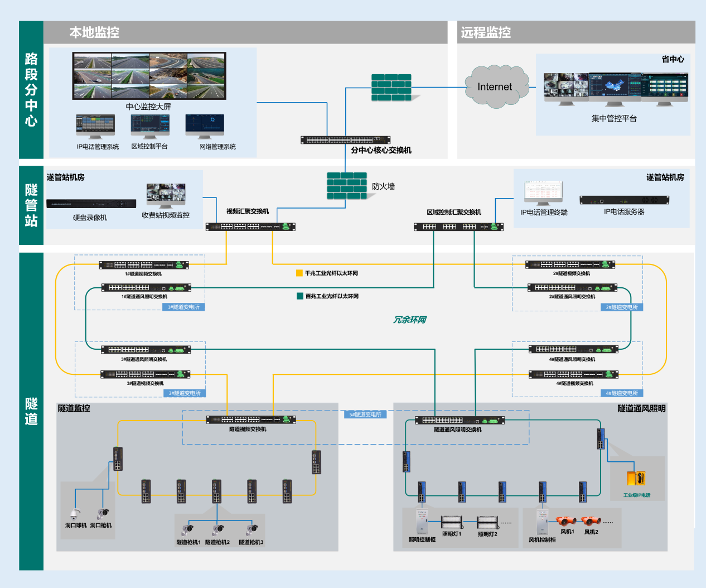
Task: Select the 硬盘录像机 recorder device
Action: click(x=91, y=204)
